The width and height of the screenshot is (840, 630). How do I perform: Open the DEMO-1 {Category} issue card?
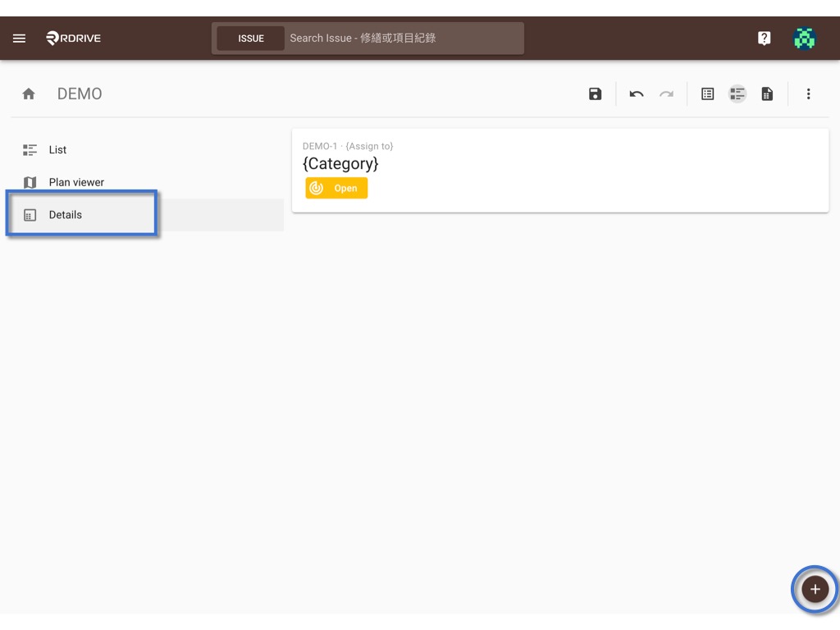click(x=559, y=171)
